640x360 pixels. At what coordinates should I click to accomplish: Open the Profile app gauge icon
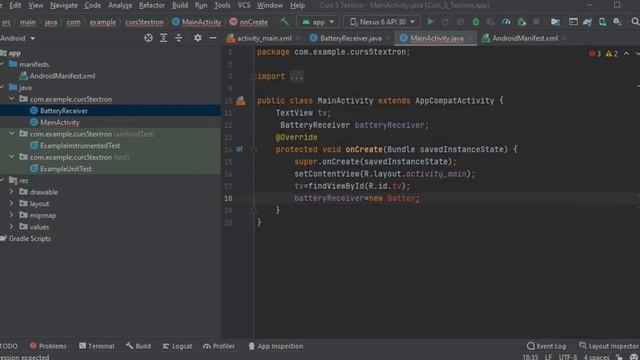coord(506,22)
